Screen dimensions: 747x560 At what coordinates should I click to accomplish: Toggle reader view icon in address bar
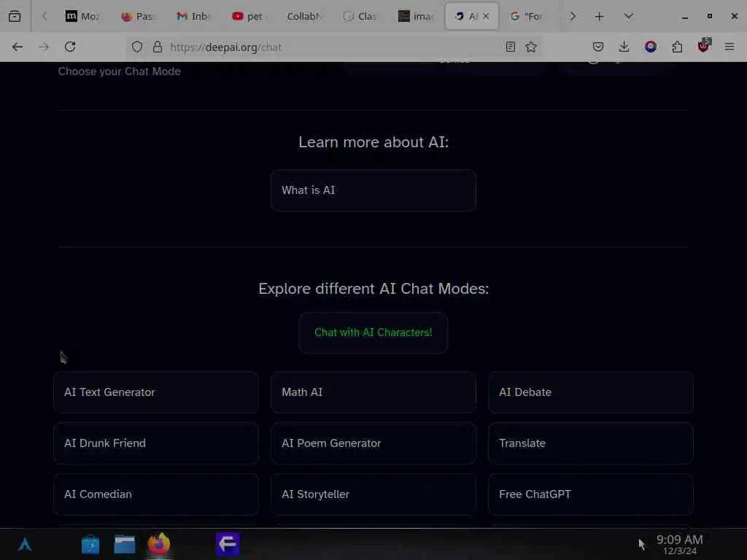(x=510, y=47)
